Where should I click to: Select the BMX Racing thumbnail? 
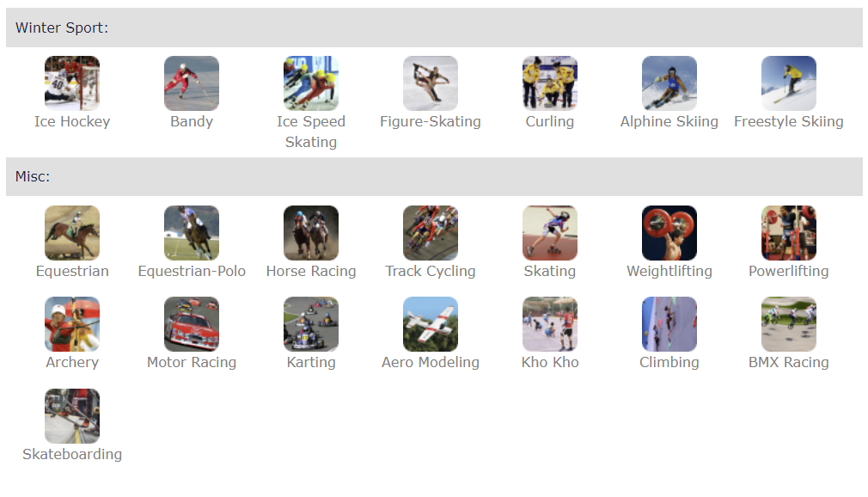[x=789, y=324]
